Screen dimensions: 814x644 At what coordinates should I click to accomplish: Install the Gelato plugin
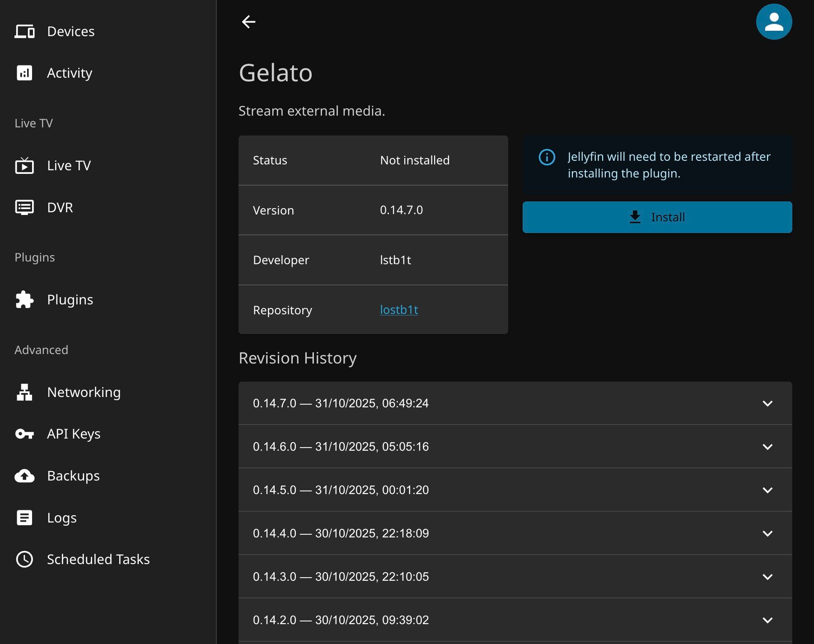(657, 217)
